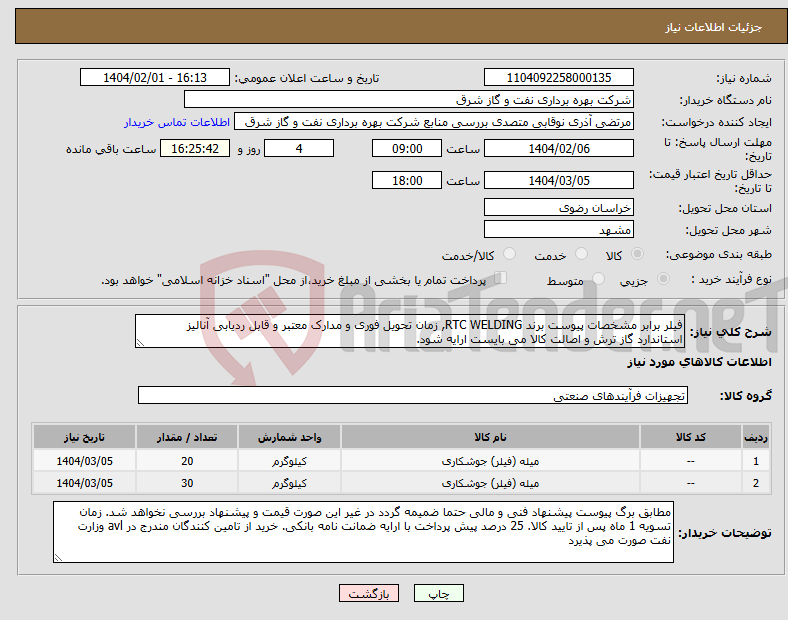Image resolution: width=788 pixels, height=620 pixels.
Task: Click the need date 1404/03/05 in row 2
Action: click(84, 483)
